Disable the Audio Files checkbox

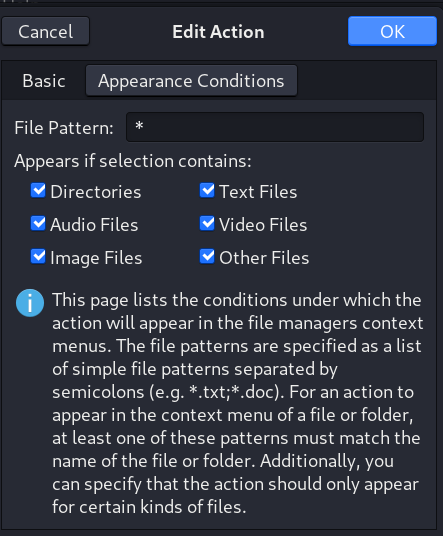38,224
